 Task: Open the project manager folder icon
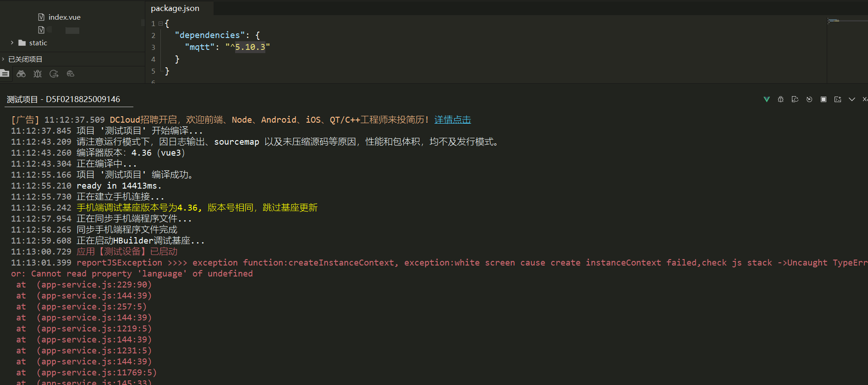[5, 73]
